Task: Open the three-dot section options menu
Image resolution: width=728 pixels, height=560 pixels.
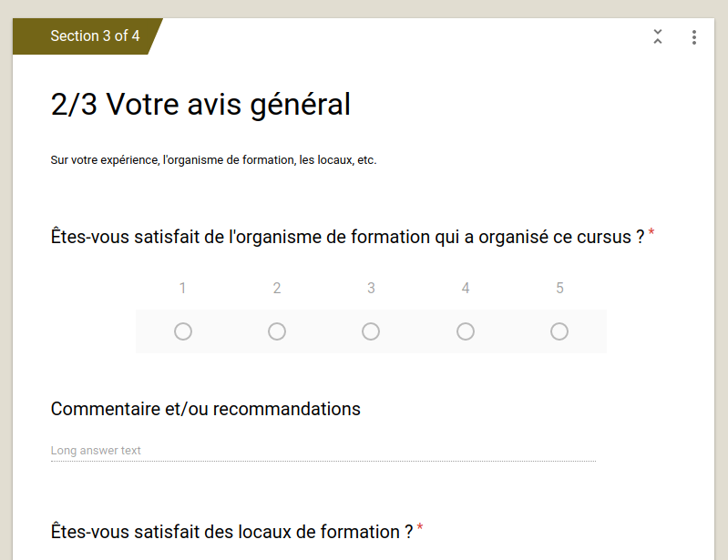Action: 693,37
